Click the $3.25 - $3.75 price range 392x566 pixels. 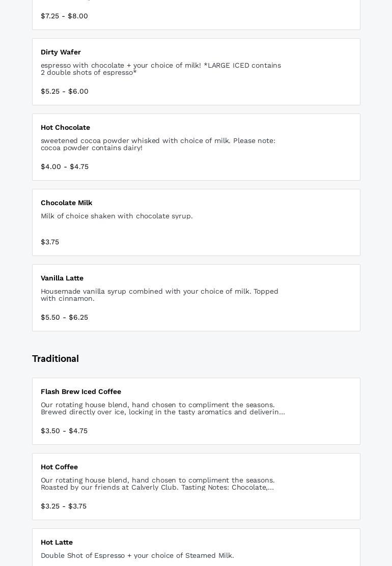[x=64, y=506]
